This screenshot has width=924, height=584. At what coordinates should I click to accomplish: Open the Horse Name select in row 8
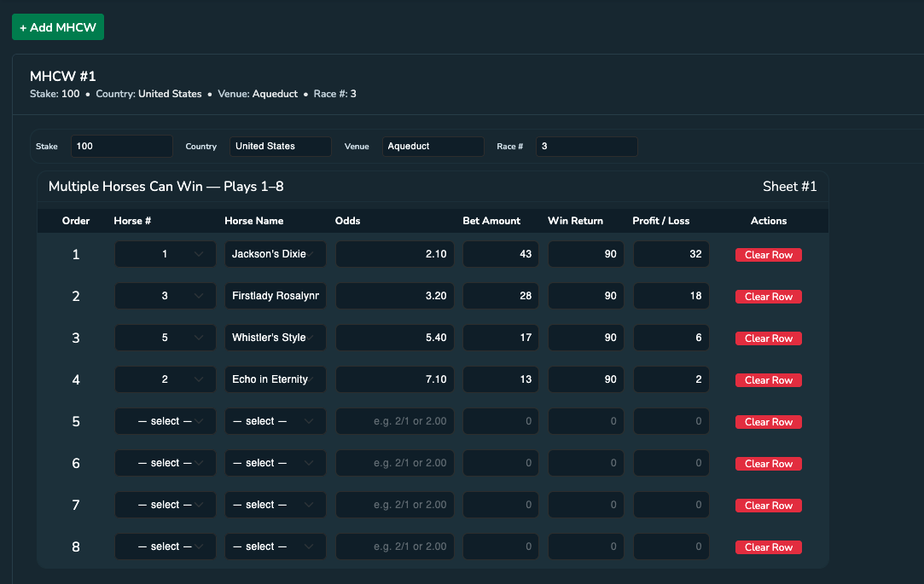[x=275, y=546]
